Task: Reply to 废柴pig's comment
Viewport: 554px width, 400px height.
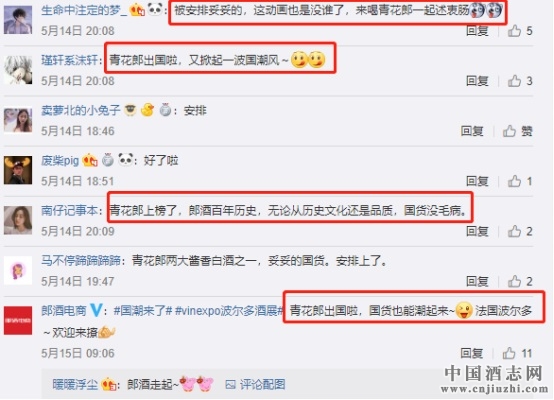Action: 477,181
